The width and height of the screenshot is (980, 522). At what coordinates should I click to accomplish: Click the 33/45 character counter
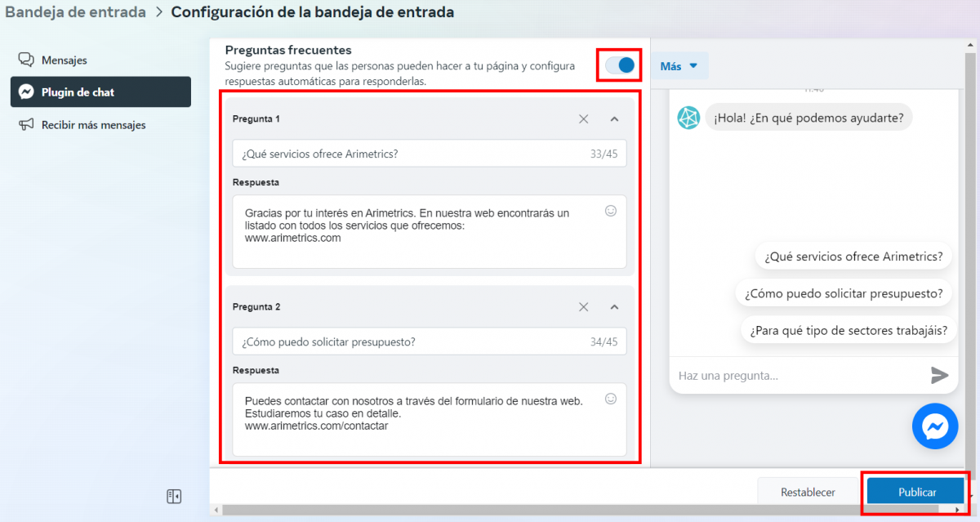[604, 154]
